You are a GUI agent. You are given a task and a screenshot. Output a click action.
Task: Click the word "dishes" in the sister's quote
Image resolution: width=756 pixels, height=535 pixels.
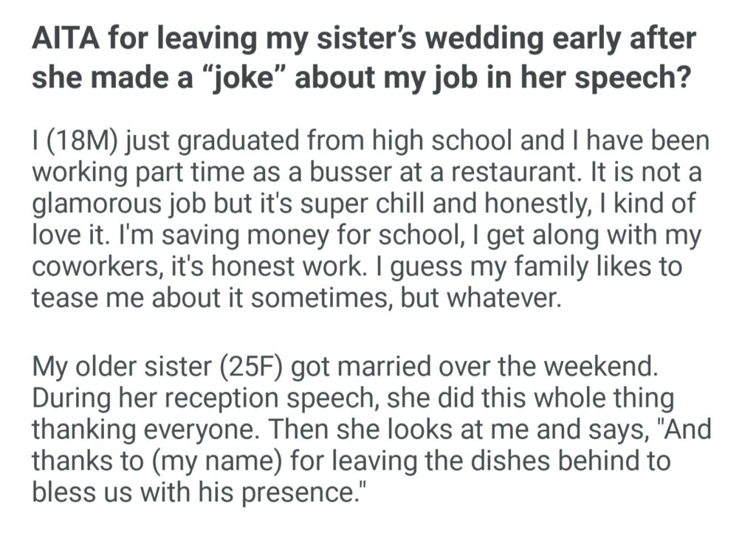[483, 460]
